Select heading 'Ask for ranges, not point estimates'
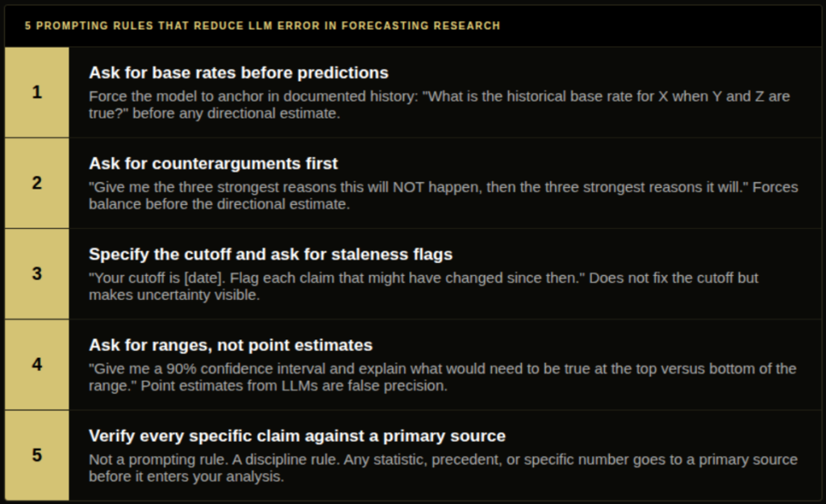The width and height of the screenshot is (826, 504). [x=231, y=345]
